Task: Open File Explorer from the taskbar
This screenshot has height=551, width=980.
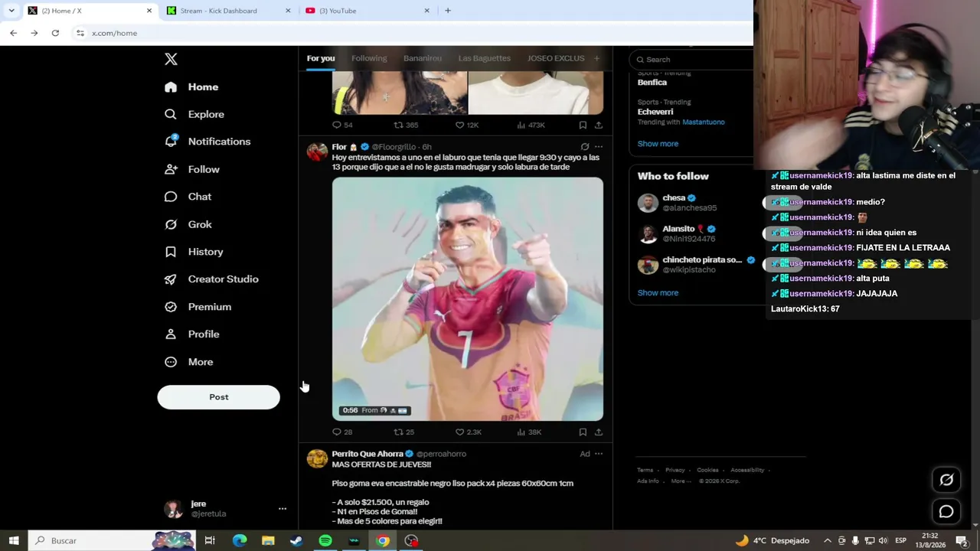Action: coord(268,540)
